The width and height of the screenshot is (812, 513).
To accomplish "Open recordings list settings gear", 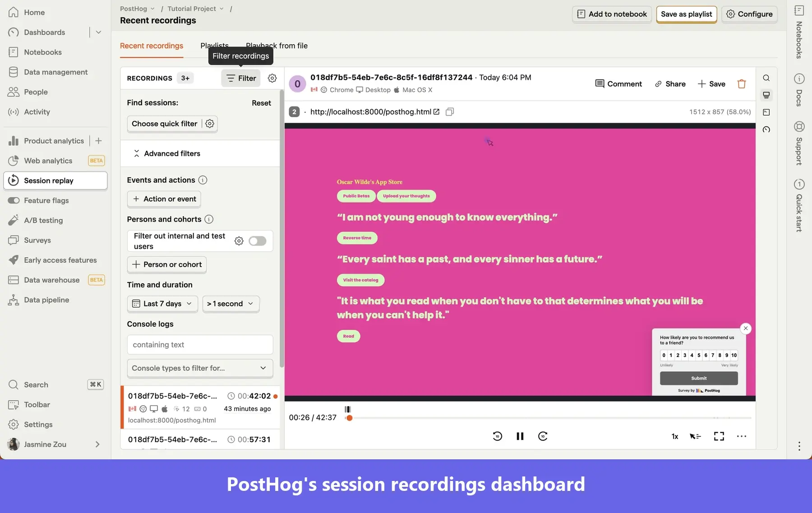I will [272, 78].
